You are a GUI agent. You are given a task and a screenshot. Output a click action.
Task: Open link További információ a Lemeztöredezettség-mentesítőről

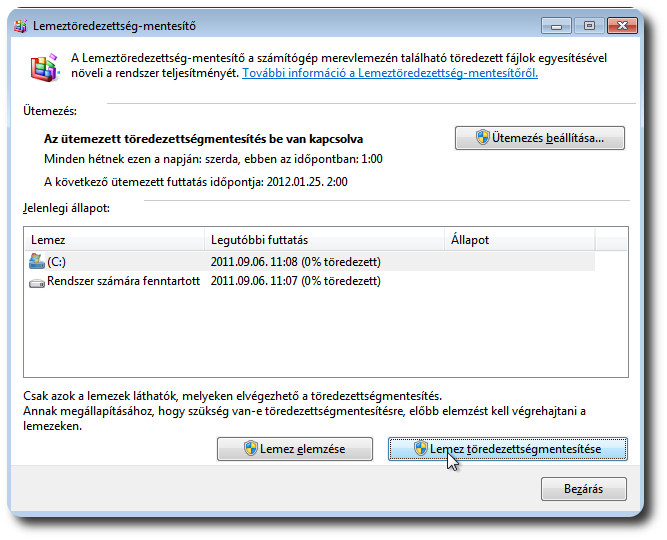click(390, 73)
